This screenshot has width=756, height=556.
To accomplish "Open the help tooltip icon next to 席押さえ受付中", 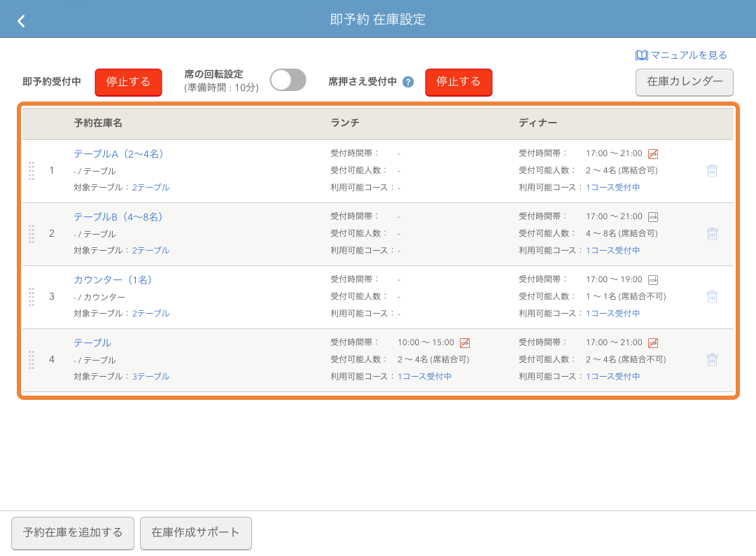I will (x=407, y=82).
